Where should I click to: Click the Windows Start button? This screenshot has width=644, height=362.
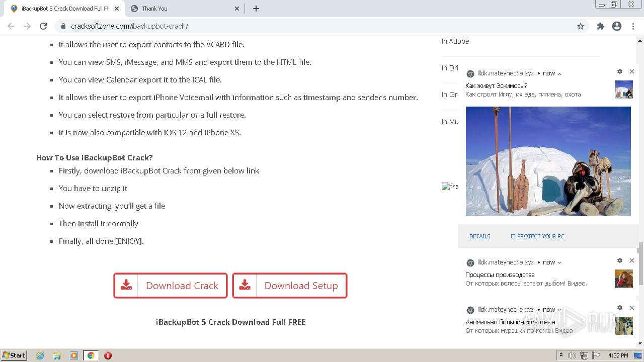14,355
